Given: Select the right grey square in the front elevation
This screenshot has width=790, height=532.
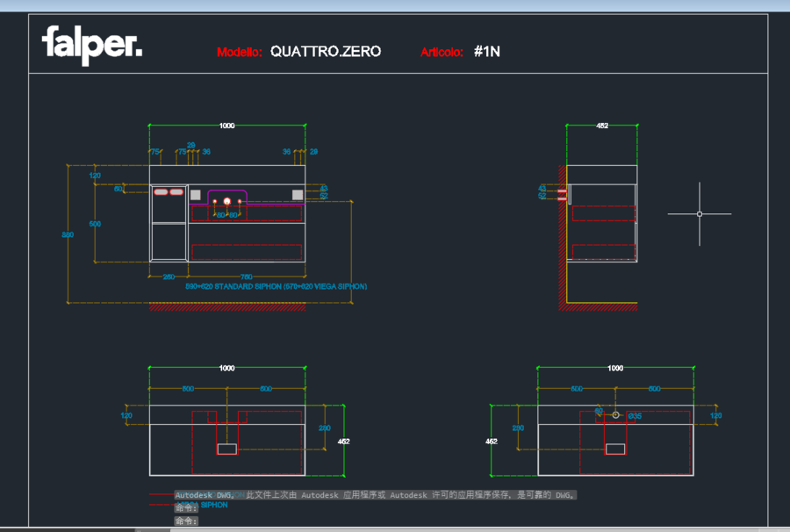Looking at the screenshot, I should tap(298, 195).
